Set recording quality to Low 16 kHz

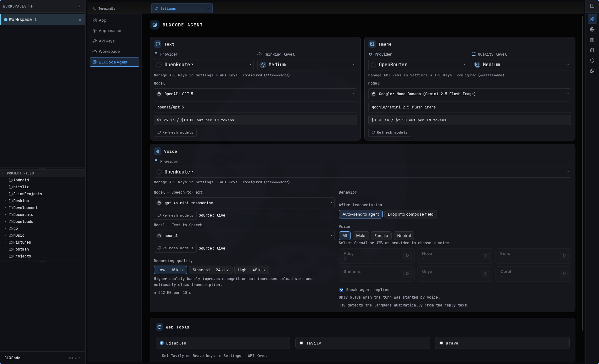point(171,270)
